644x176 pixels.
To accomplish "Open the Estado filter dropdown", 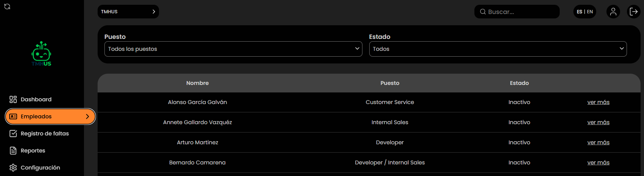I will (x=498, y=49).
